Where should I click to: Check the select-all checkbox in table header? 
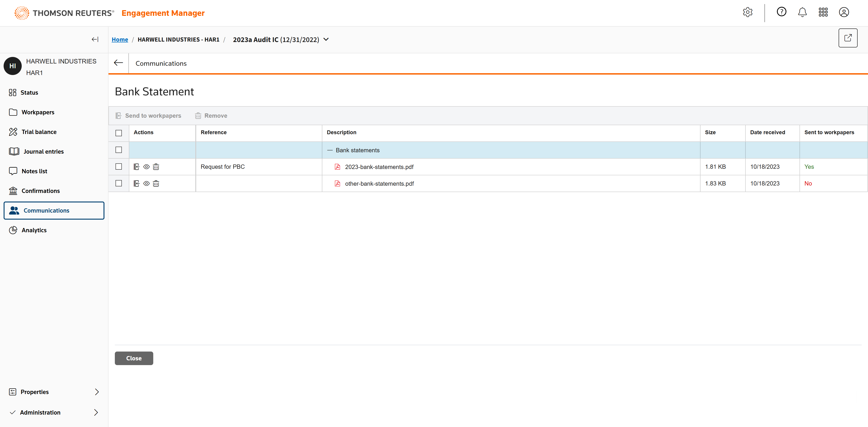(x=119, y=133)
